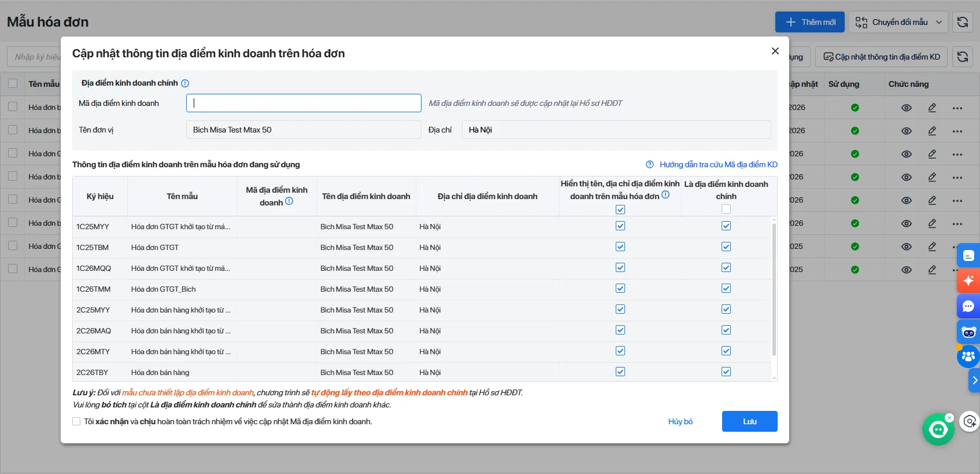Click the table vertical scrollbar
Image resolution: width=980 pixels, height=474 pixels.
coord(774,289)
